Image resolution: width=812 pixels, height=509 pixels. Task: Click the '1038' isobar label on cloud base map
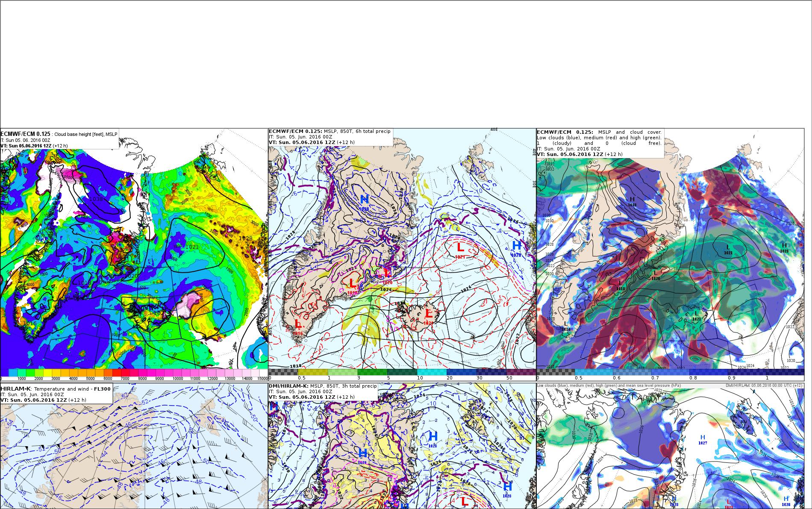coord(96,199)
